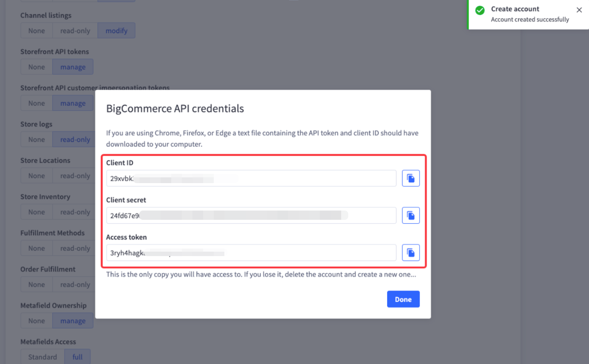Set customer impersonation tokens to None

tap(36, 103)
